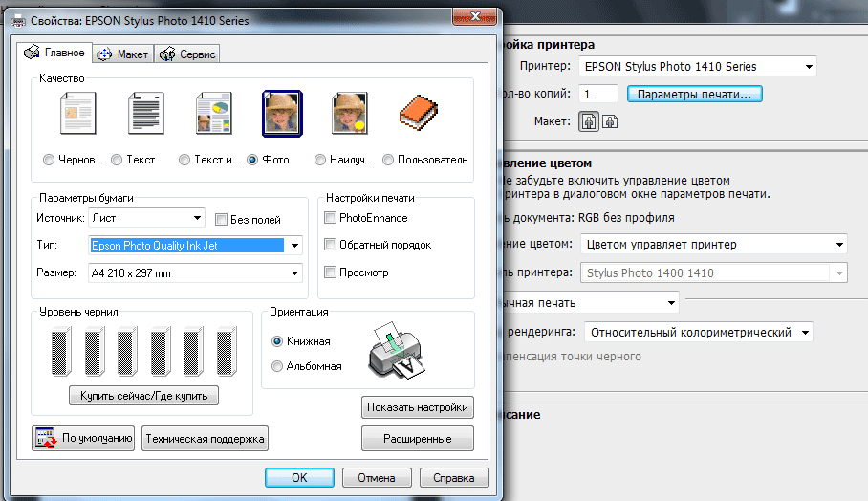Enable the Просмотр preview checkbox
This screenshot has height=501, width=868.
point(330,272)
